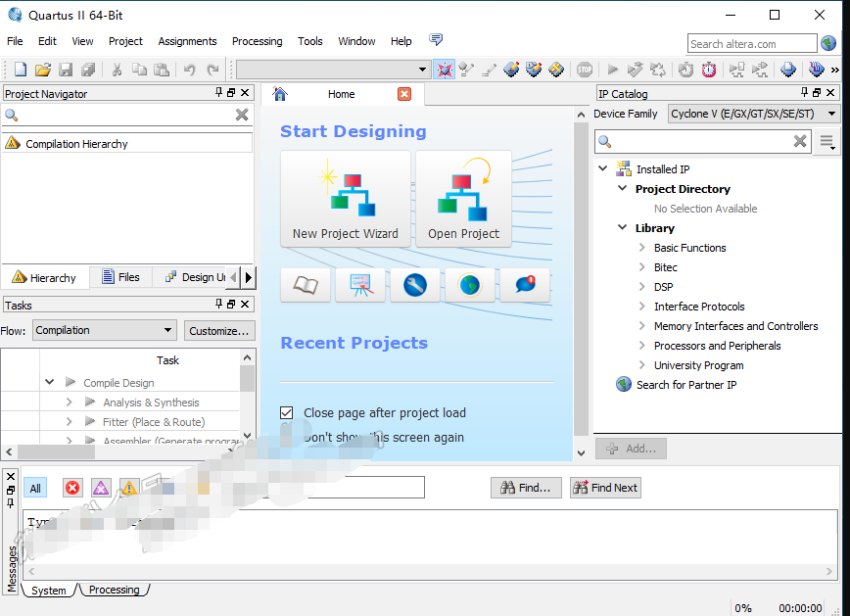This screenshot has height=616, width=850.
Task: Open the Programmer toolbar icon
Action: (x=816, y=70)
